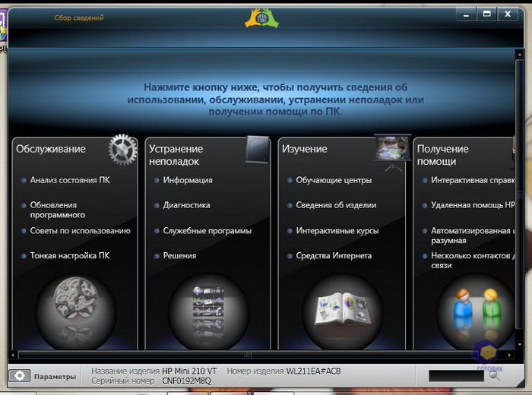This screenshot has height=395, width=532.
Task: Open Служебные программы
Action: (x=207, y=230)
